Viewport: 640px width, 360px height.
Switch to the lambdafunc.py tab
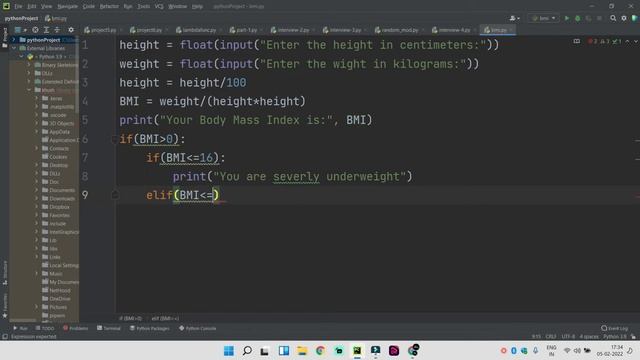point(199,30)
